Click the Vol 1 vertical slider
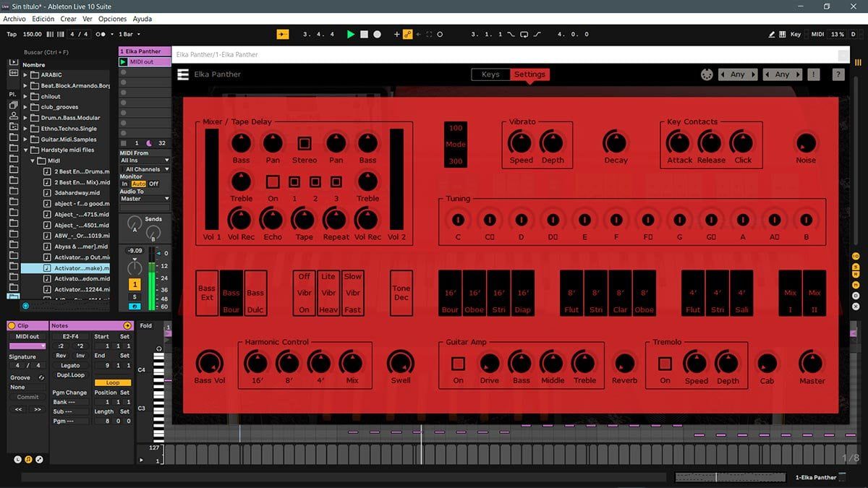Screen dimensions: 868x488 pyautogui.click(x=210, y=179)
